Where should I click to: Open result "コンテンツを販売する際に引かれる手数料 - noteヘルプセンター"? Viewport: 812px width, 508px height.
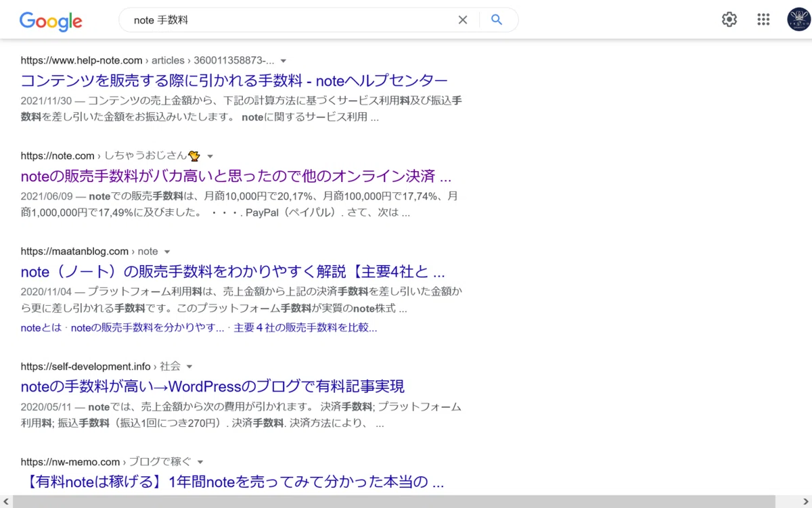(235, 80)
